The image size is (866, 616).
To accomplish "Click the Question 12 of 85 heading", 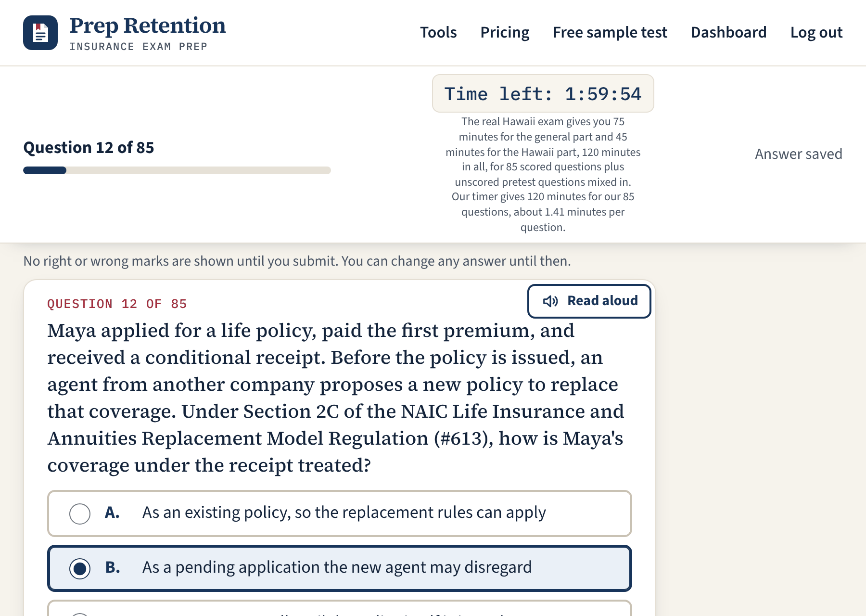I will (x=89, y=148).
